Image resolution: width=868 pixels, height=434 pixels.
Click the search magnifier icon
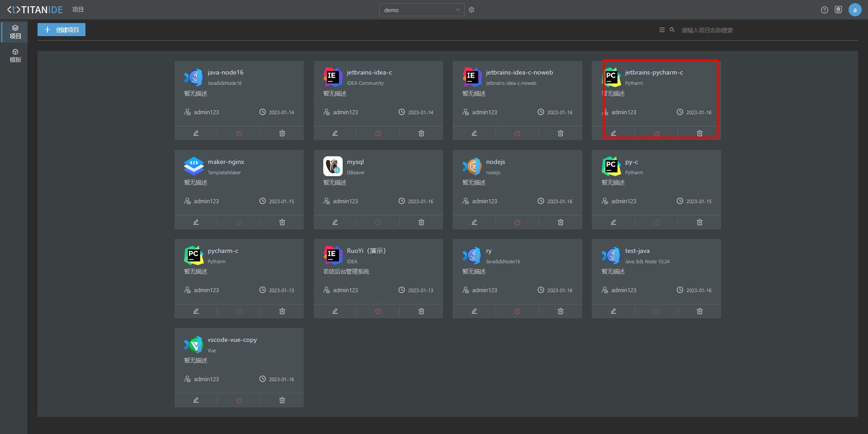click(x=672, y=30)
